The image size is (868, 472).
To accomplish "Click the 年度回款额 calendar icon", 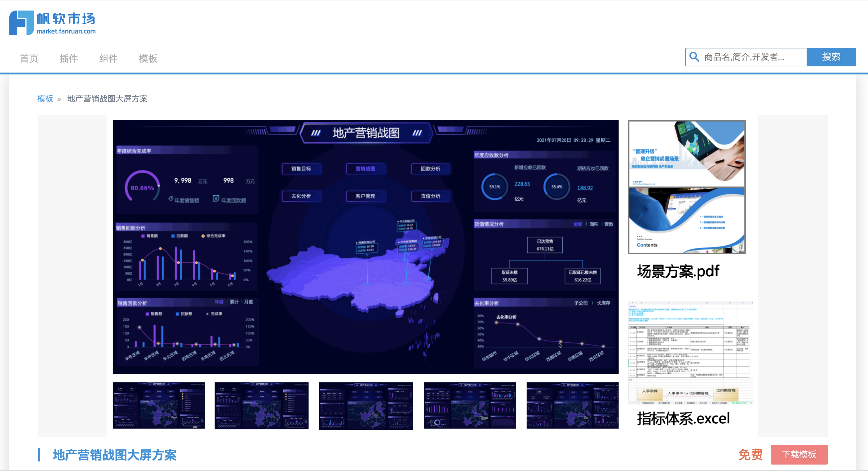I will click(x=216, y=198).
